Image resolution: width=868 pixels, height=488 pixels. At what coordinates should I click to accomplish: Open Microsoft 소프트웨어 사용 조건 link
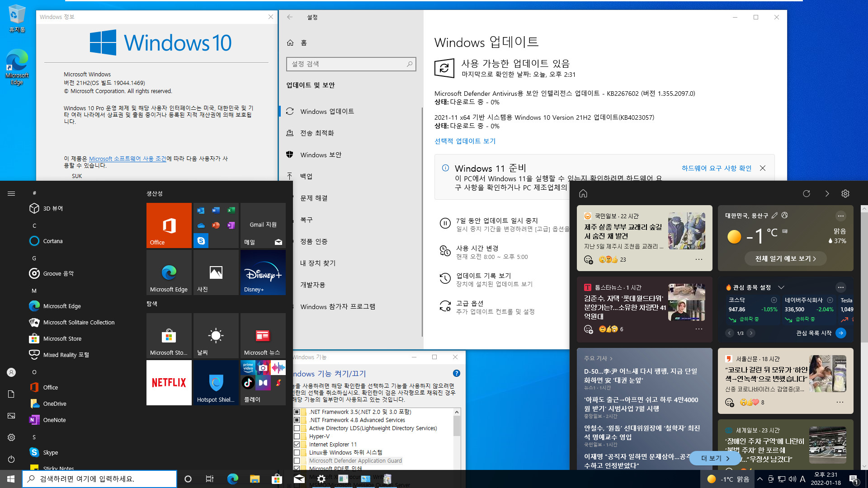click(x=127, y=159)
